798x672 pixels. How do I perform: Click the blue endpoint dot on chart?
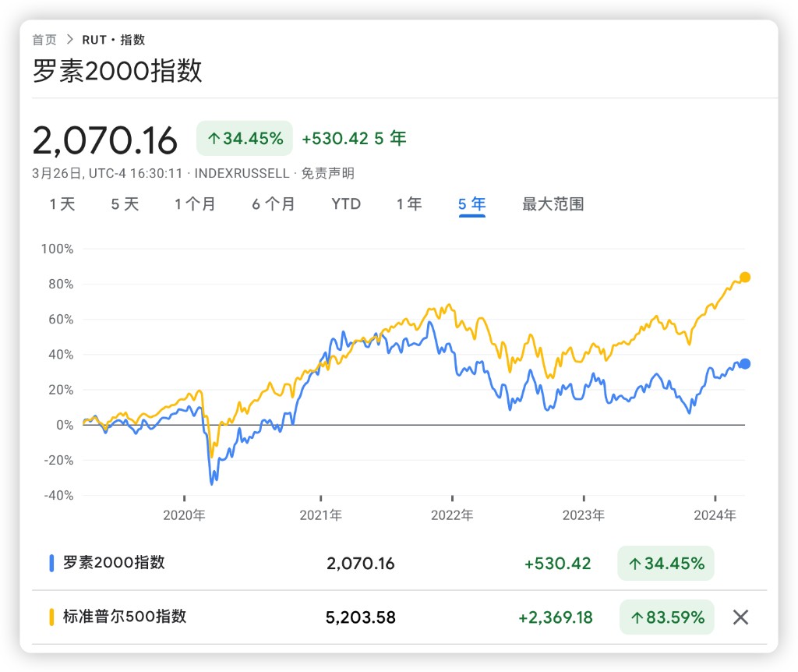pyautogui.click(x=744, y=364)
